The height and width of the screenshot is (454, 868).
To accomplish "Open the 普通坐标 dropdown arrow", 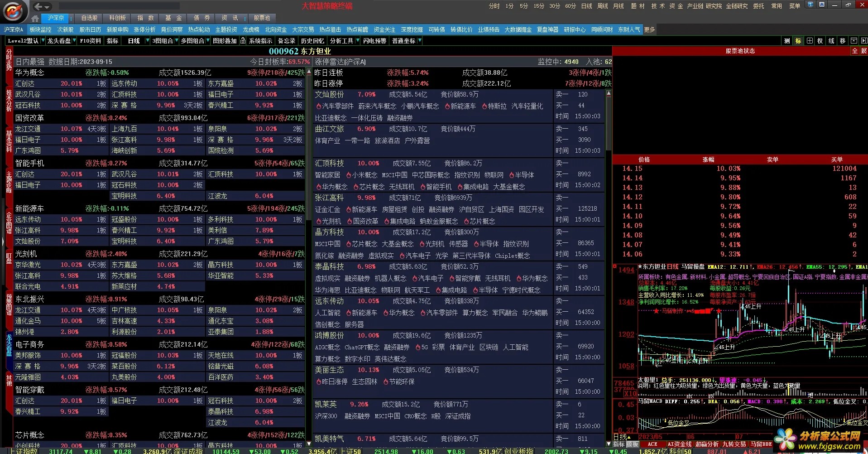I will 420,41.
